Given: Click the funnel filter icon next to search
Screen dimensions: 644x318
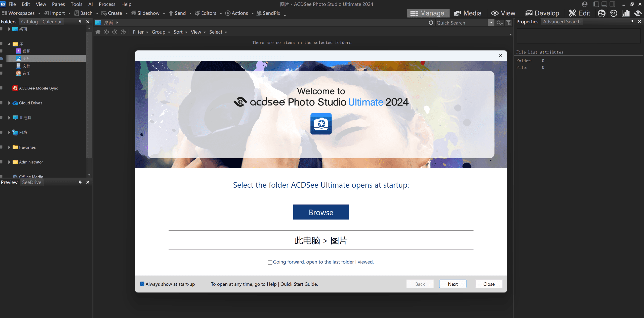Looking at the screenshot, I should click(x=508, y=23).
